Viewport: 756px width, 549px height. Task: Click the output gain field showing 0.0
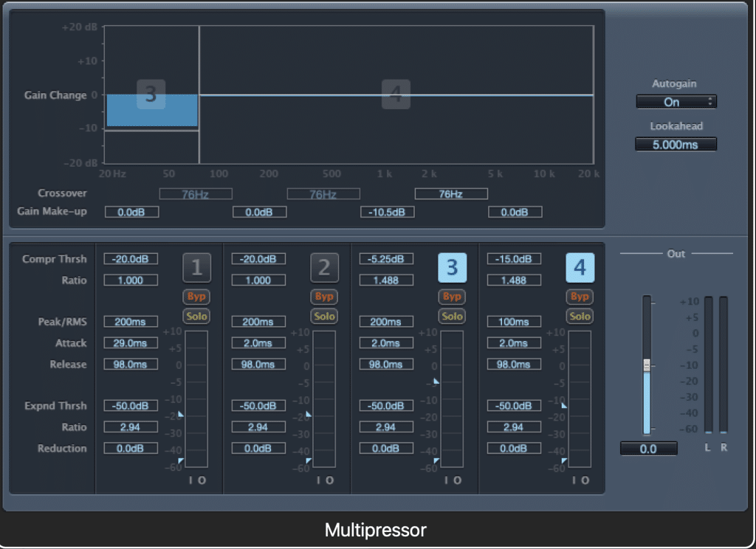649,448
